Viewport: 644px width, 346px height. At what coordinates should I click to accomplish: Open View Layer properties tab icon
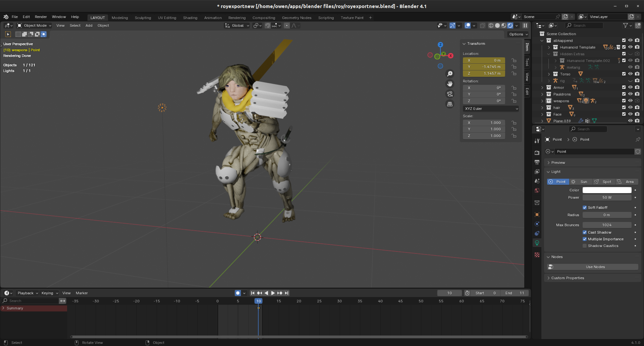pos(537,171)
